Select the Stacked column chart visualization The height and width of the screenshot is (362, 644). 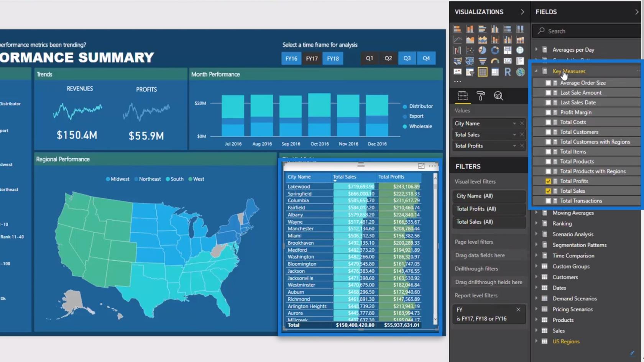(470, 29)
